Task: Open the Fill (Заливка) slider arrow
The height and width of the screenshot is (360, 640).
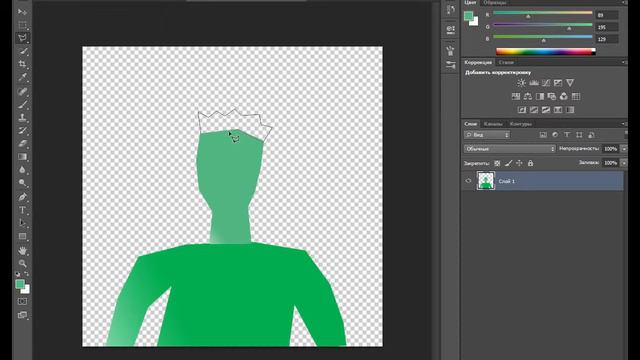Action: [624, 163]
